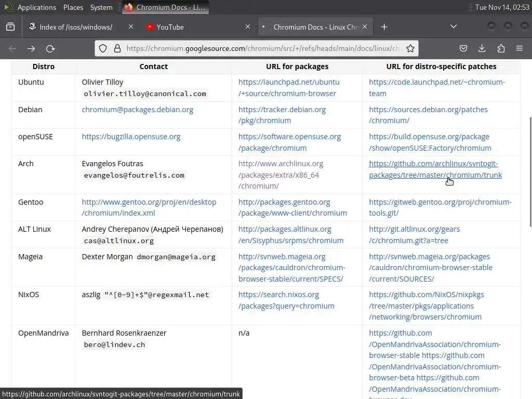Click dmorgan@mageia.org email text
This screenshot has height=399, width=532.
click(x=176, y=257)
